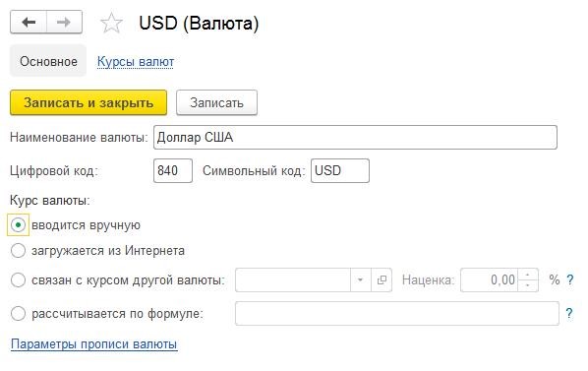The image size is (588, 371).
Task: Go forward with the right arrow button
Action: click(64, 22)
